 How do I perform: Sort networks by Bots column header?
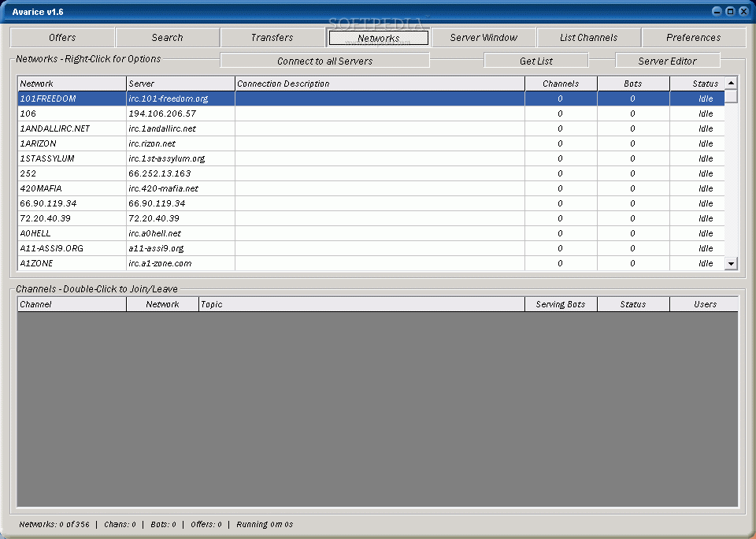(633, 84)
